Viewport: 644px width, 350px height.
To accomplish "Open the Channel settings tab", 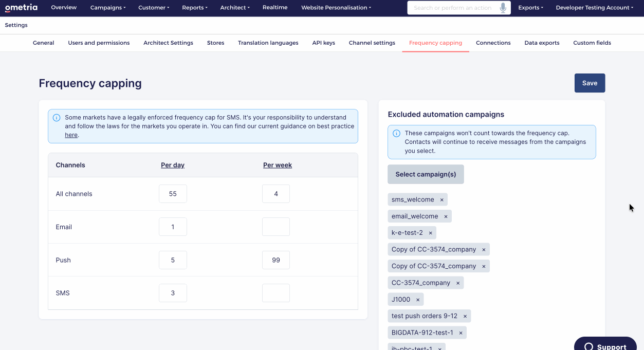I will [372, 43].
